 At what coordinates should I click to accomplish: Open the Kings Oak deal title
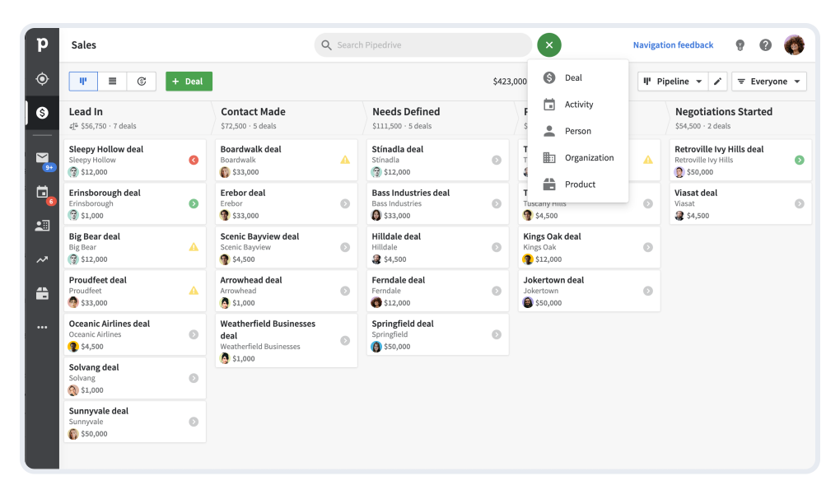tap(552, 236)
